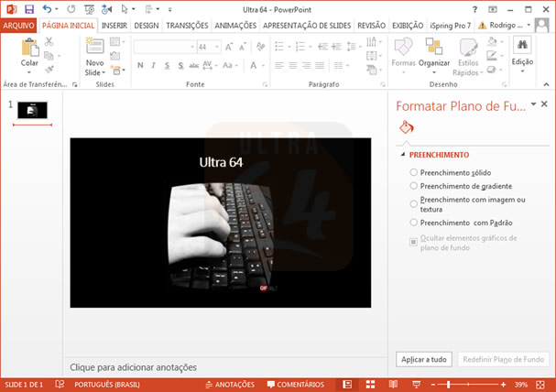Increase font size icon

229,47
